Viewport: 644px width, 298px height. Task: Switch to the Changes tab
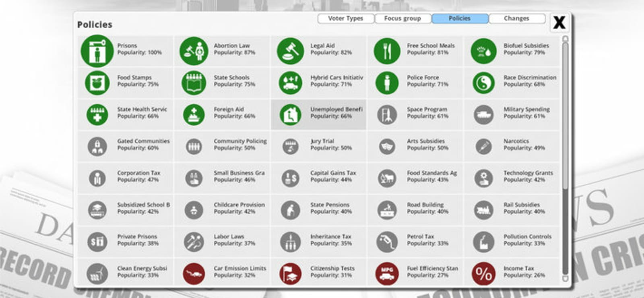[x=517, y=19]
